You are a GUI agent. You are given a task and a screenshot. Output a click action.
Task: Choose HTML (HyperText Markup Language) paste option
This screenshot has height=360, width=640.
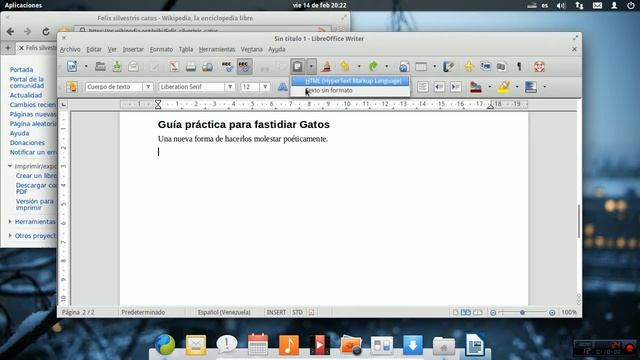[x=350, y=81]
